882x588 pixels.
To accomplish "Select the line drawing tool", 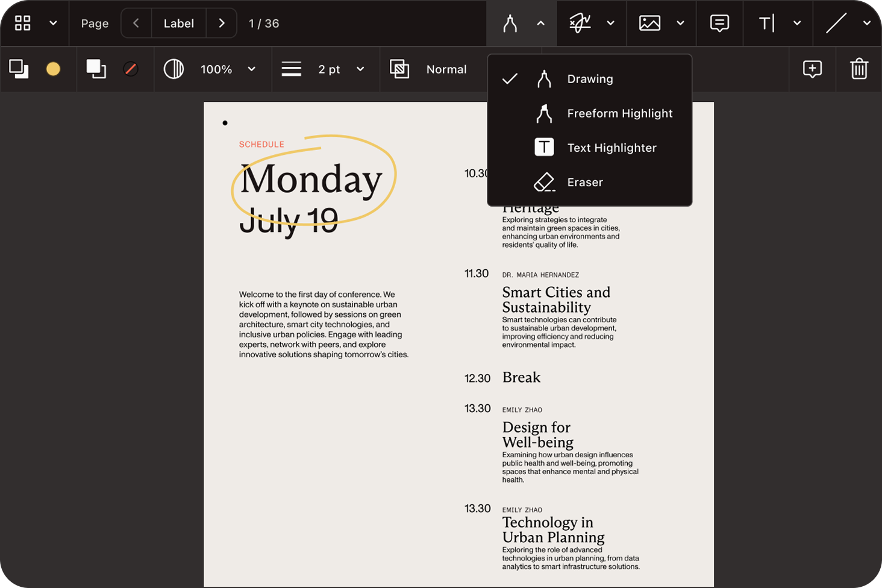I will 836,23.
